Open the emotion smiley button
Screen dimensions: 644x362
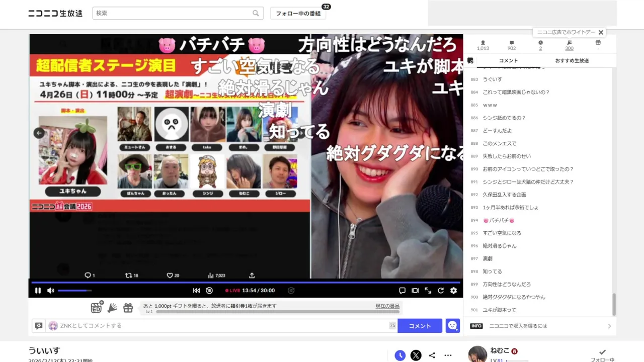453,326
